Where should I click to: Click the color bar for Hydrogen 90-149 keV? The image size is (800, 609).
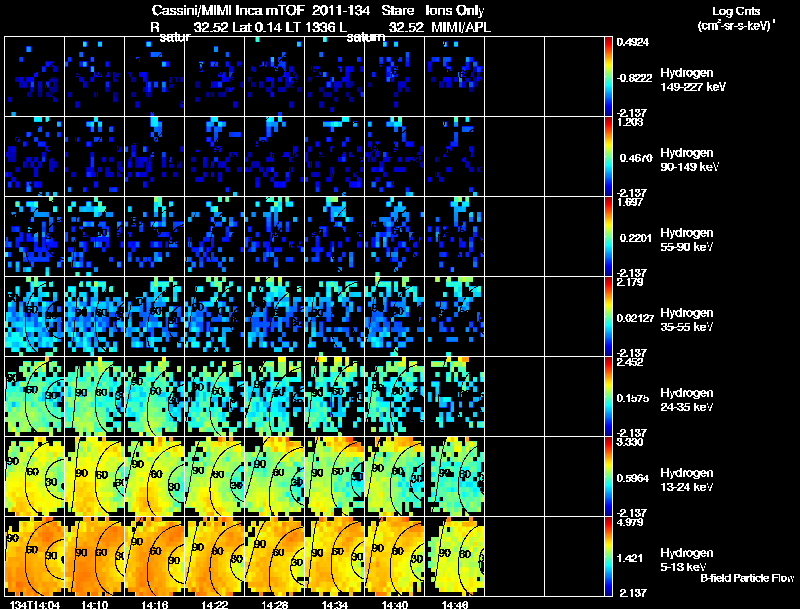click(608, 156)
